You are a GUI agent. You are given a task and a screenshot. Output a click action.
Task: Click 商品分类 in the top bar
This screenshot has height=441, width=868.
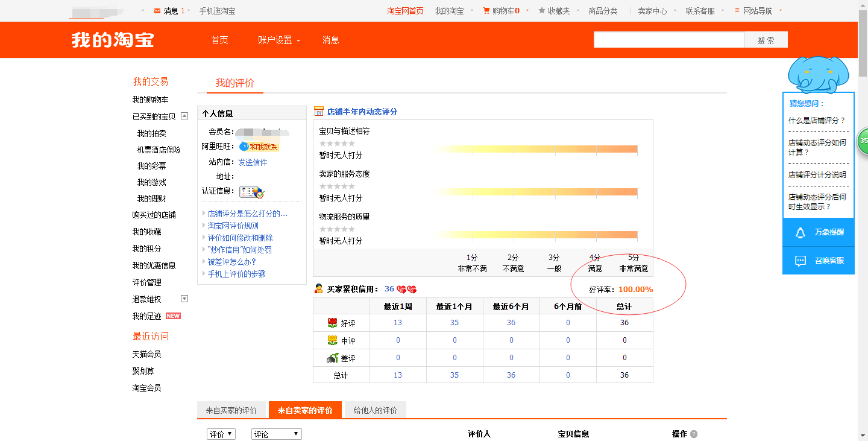[x=603, y=11]
